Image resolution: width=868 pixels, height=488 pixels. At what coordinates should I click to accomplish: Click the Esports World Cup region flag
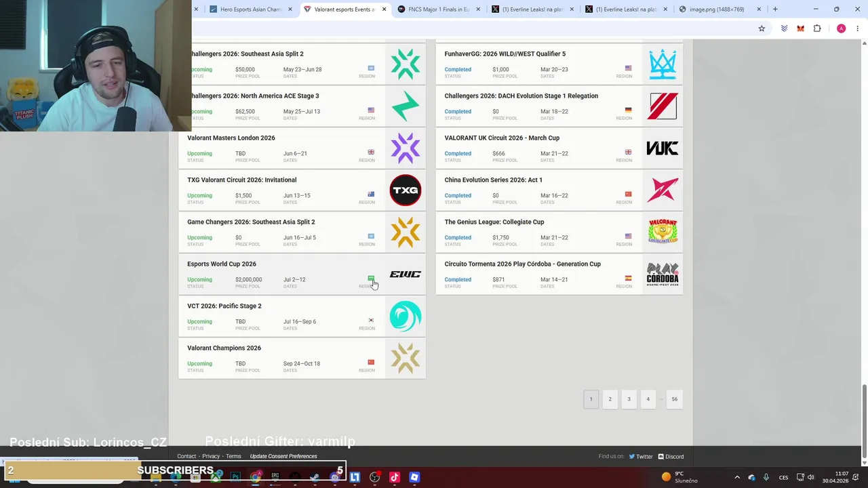click(371, 279)
